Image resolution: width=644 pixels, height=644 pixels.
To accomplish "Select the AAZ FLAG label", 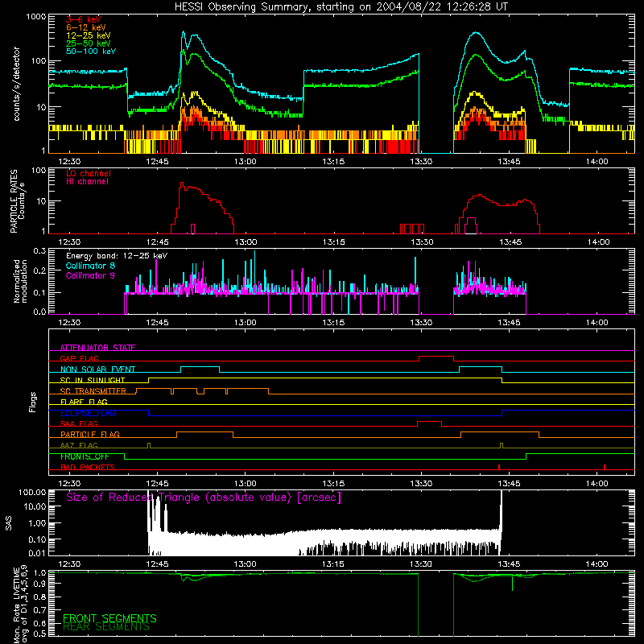I will tap(79, 445).
